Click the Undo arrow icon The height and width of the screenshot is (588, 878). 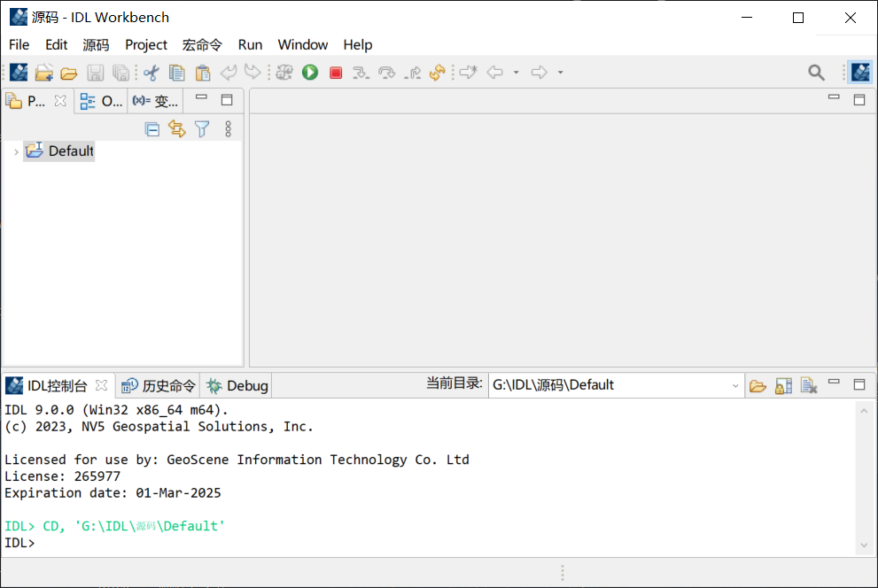point(228,72)
